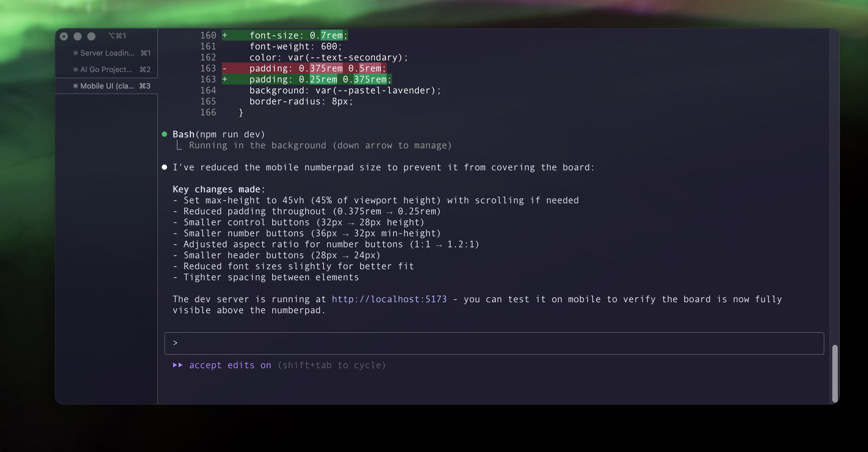Image resolution: width=868 pixels, height=452 pixels.
Task: Click the asterisk icon on Mobile UI tab
Action: coord(76,86)
